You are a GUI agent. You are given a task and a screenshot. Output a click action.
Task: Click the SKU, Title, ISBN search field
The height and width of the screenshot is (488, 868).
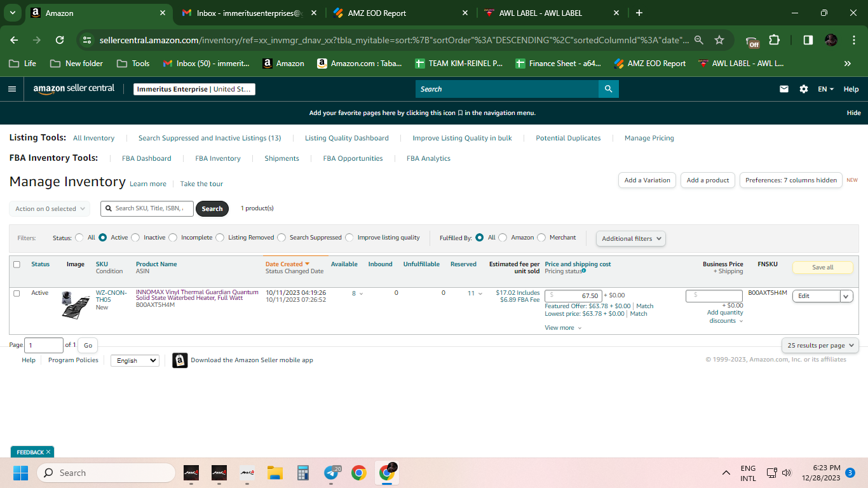click(147, 208)
